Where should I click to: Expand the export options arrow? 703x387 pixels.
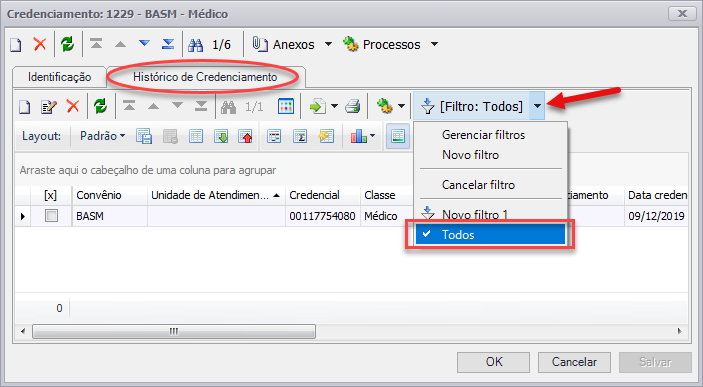pos(334,107)
